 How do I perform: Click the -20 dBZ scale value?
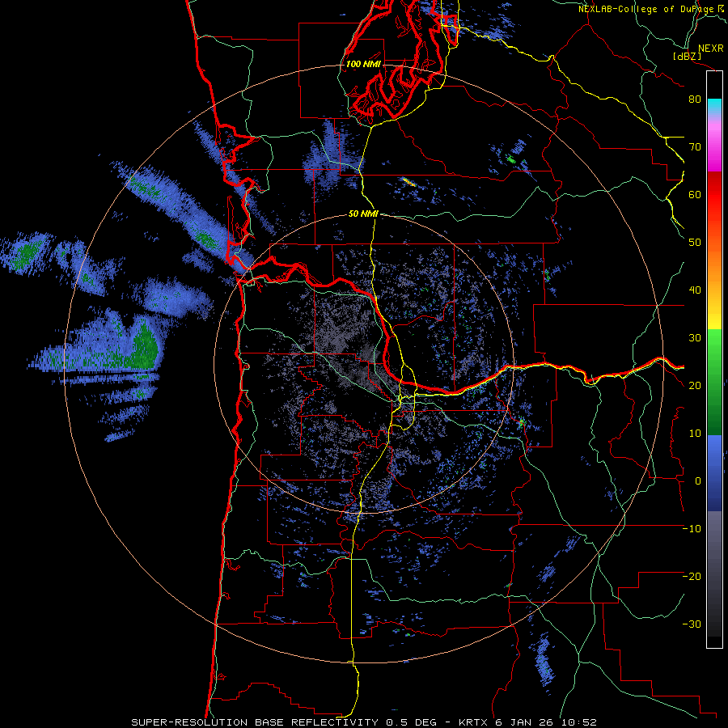(x=692, y=576)
